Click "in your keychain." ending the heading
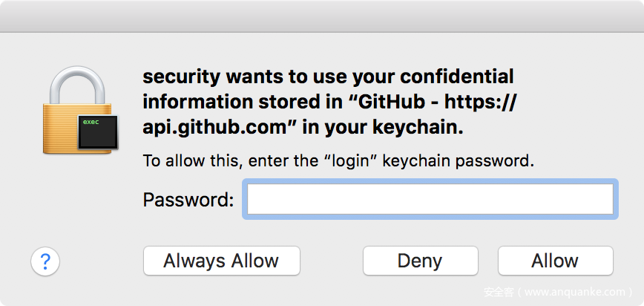This screenshot has height=306, width=644. [x=383, y=127]
